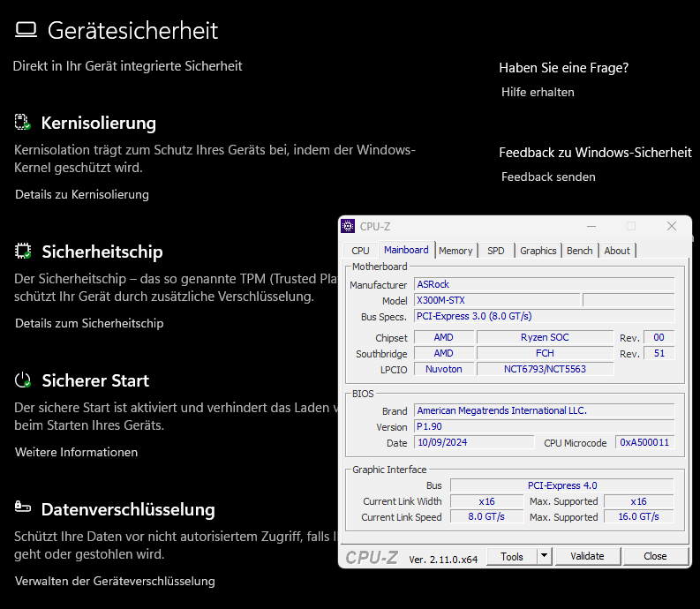Click the Ver. 2.11.0.x64 version label
The image size is (700, 609).
(443, 560)
